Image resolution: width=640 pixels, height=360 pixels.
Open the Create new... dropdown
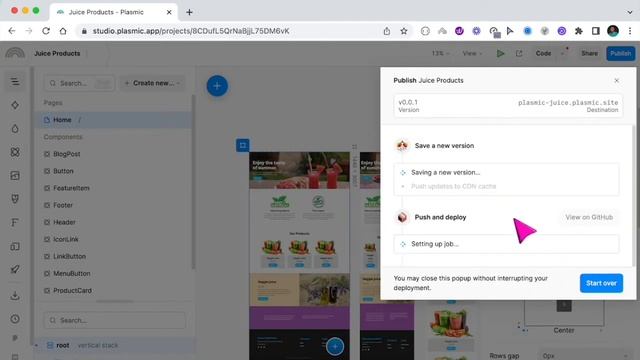152,83
